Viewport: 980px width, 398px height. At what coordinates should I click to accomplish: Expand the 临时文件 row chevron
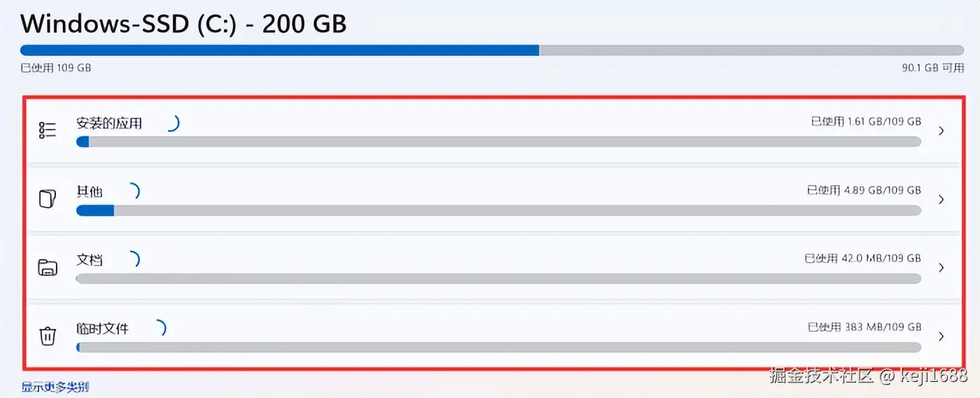click(941, 336)
